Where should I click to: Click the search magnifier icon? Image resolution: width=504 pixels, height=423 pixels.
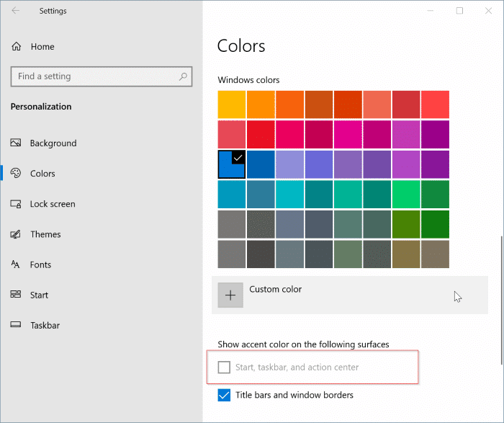184,76
